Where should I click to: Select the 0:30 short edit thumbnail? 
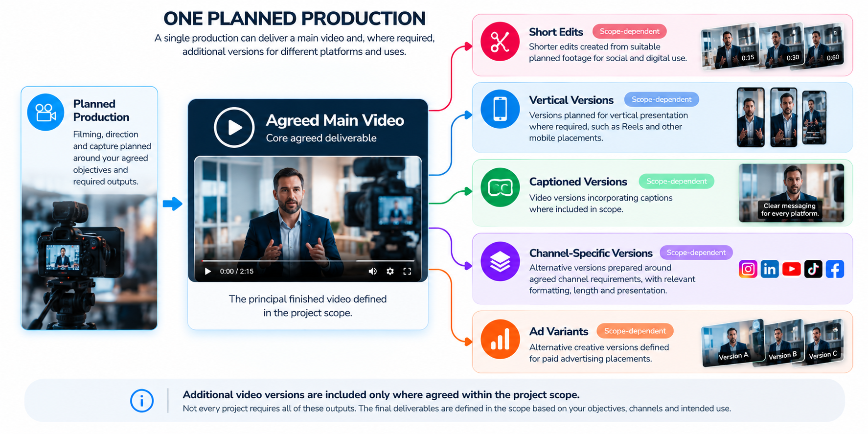[782, 46]
